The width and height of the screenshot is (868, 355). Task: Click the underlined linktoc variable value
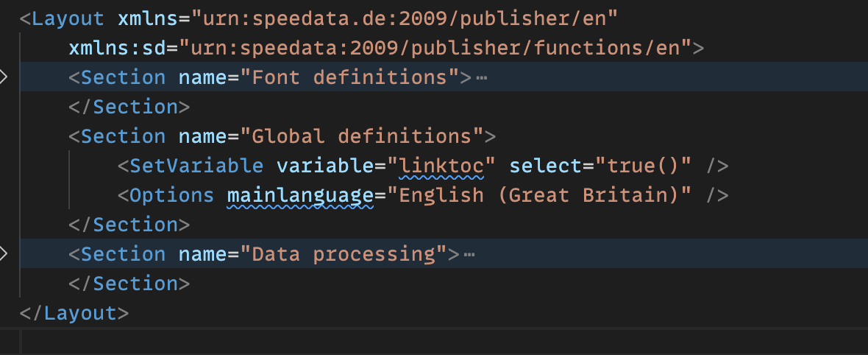(x=441, y=166)
